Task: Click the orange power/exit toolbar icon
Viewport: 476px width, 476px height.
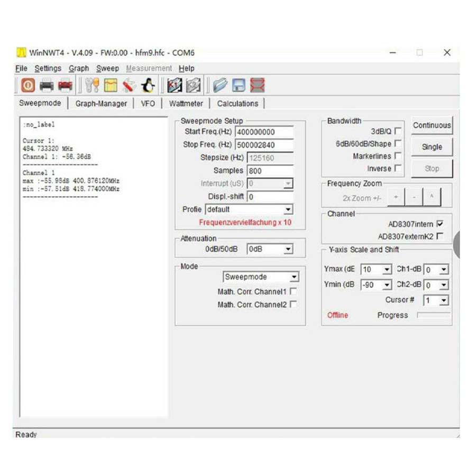Action: [x=28, y=85]
